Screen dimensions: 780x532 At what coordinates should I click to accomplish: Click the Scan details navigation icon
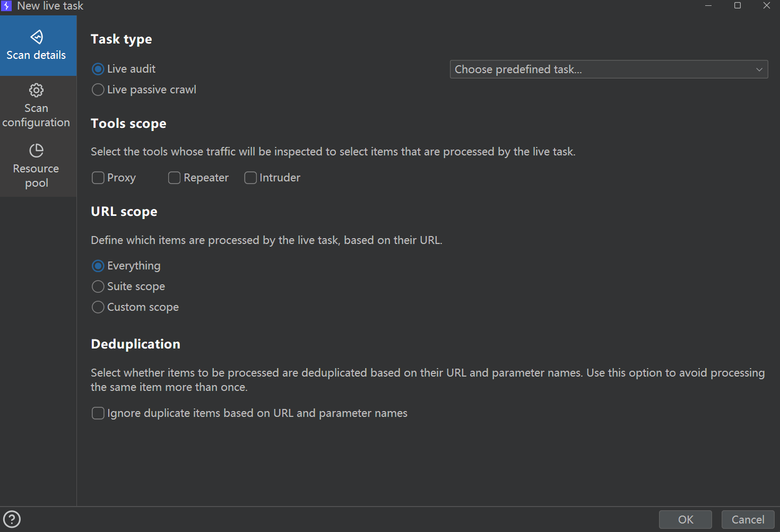pos(36,37)
